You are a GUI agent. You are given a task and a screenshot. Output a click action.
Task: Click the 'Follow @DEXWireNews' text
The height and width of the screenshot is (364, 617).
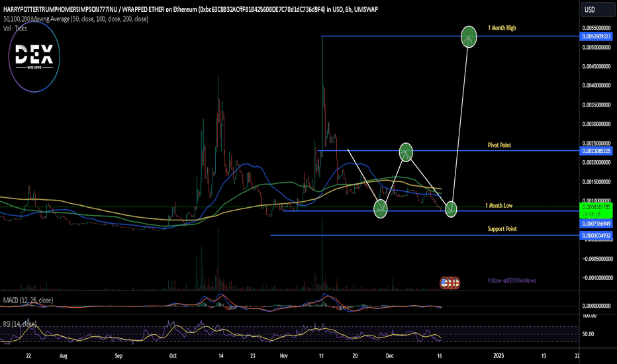coord(512,281)
